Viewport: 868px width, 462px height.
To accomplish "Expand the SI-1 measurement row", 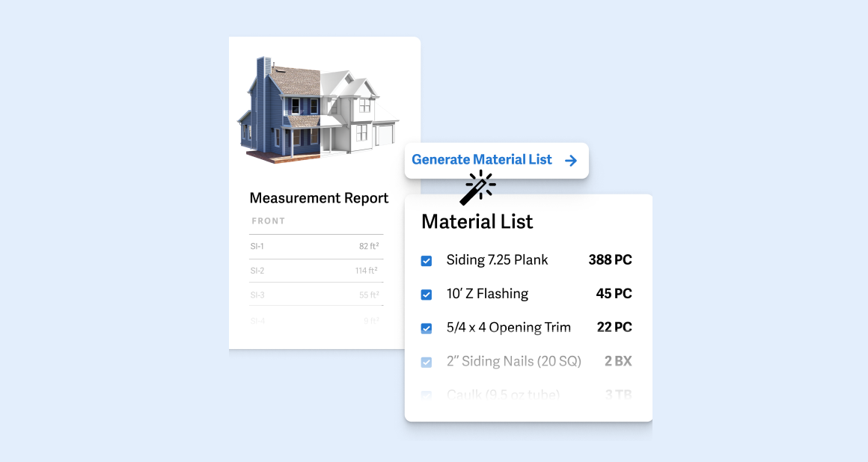I will point(316,245).
